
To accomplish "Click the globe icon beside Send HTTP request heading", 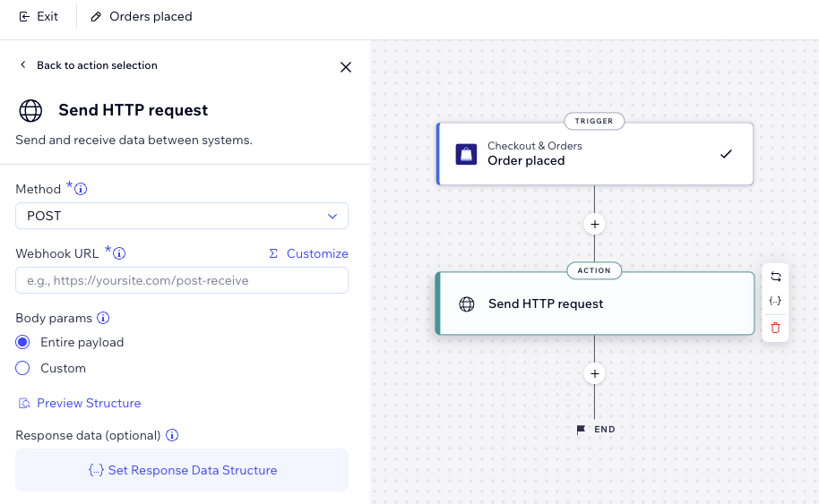I will 30,111.
